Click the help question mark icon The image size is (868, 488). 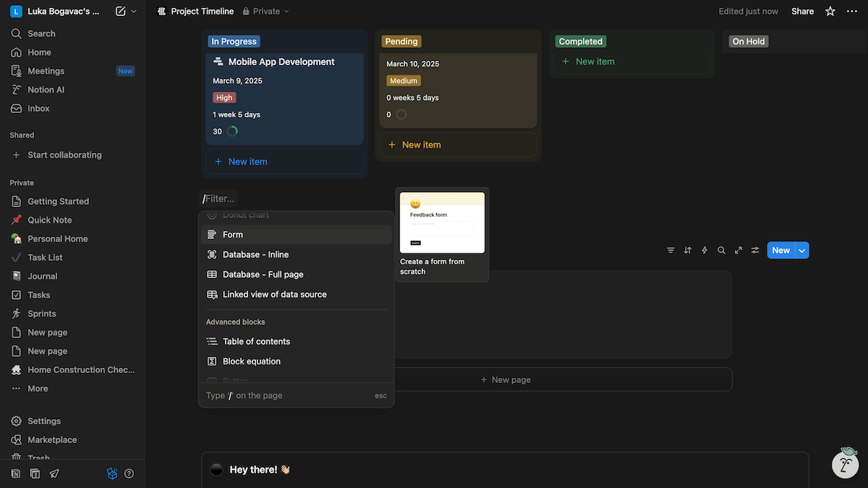pyautogui.click(x=129, y=474)
